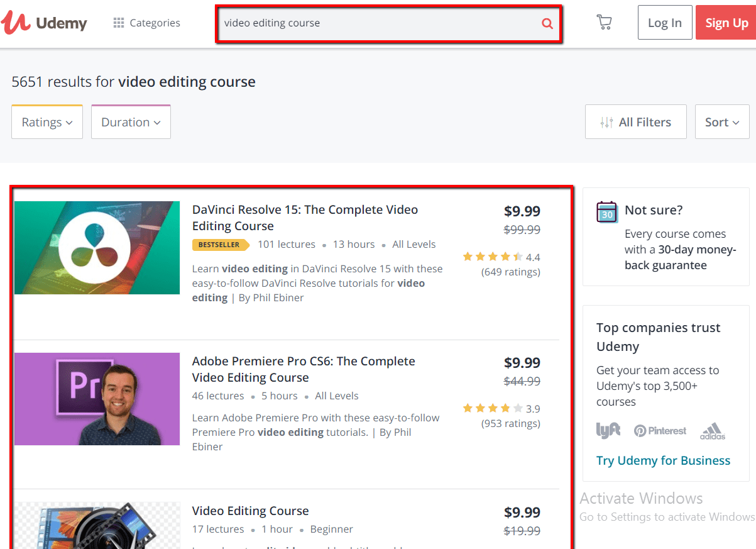Image resolution: width=756 pixels, height=549 pixels.
Task: Open DaVinci Resolve 15 course title
Action: pyautogui.click(x=305, y=218)
